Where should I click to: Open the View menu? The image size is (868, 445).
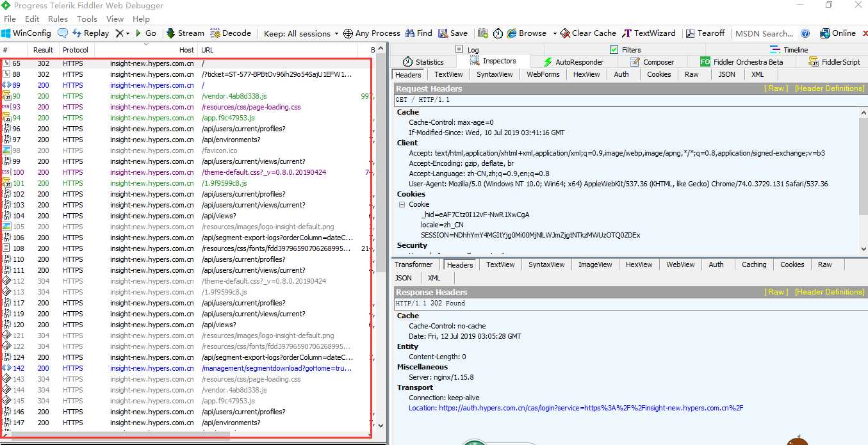(x=115, y=19)
